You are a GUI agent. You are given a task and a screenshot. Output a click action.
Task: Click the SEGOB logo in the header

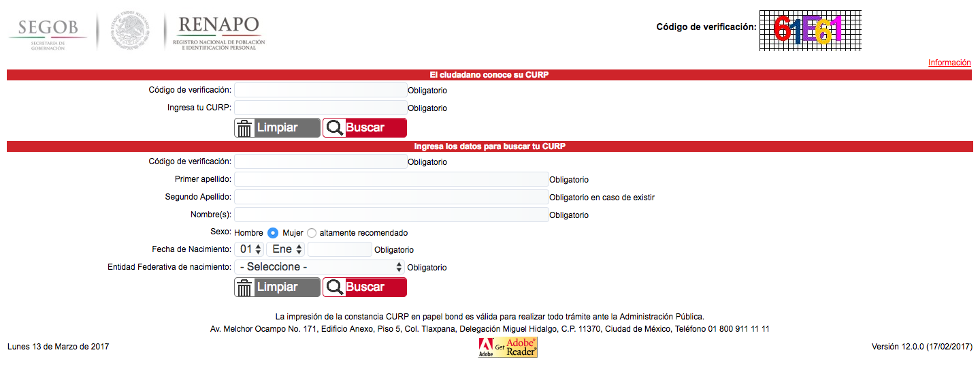(x=48, y=32)
